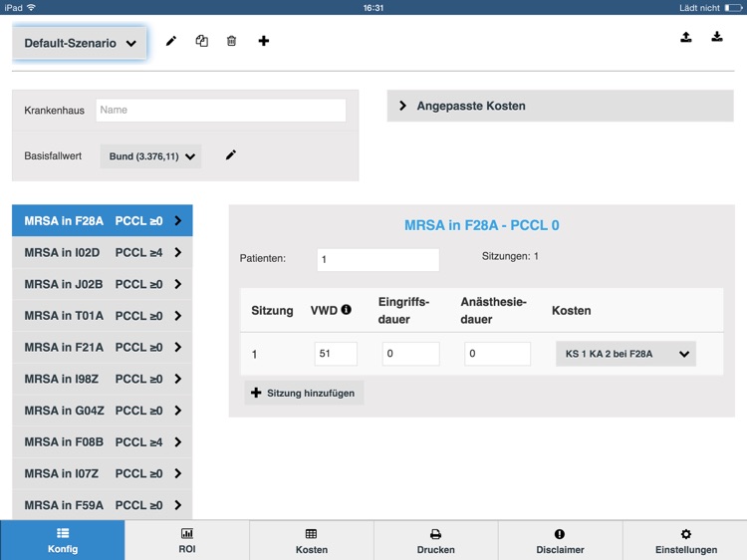Click the upload icon at top right
The width and height of the screenshot is (747, 560).
click(686, 37)
